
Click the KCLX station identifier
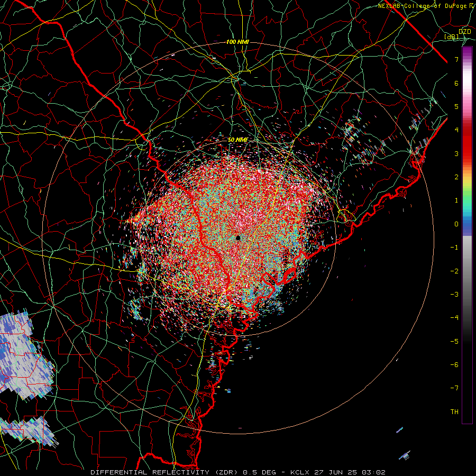300,472
